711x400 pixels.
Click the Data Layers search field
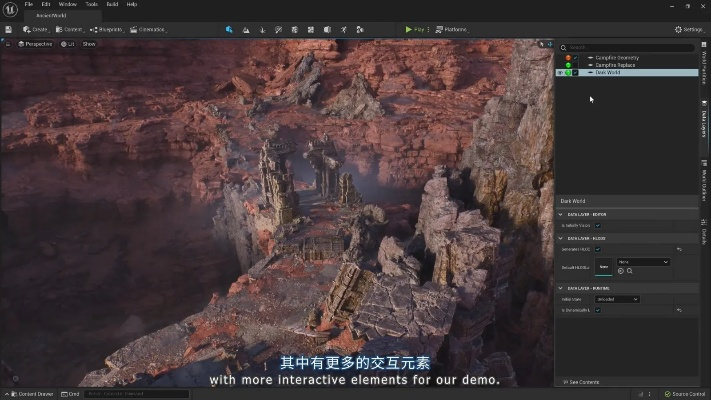627,47
